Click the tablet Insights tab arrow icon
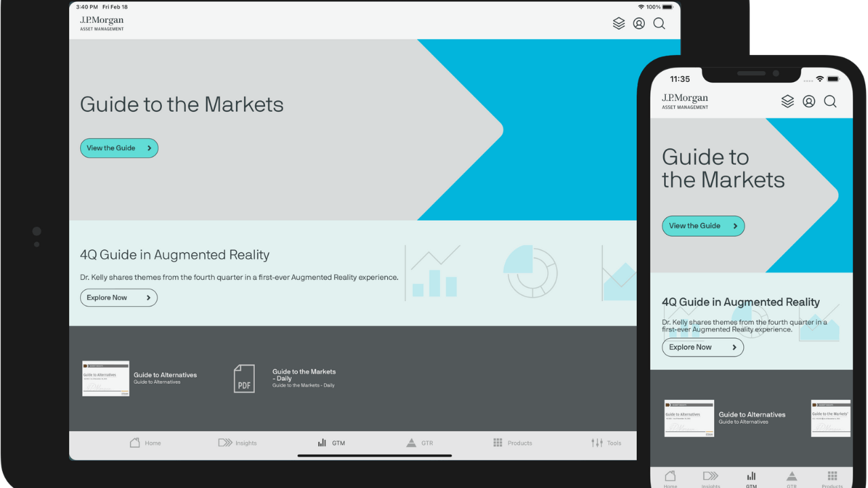Image resolution: width=868 pixels, height=488 pixels. 225,443
